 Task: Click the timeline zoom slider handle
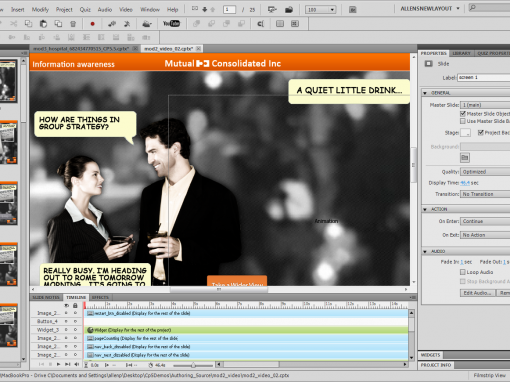(x=193, y=365)
